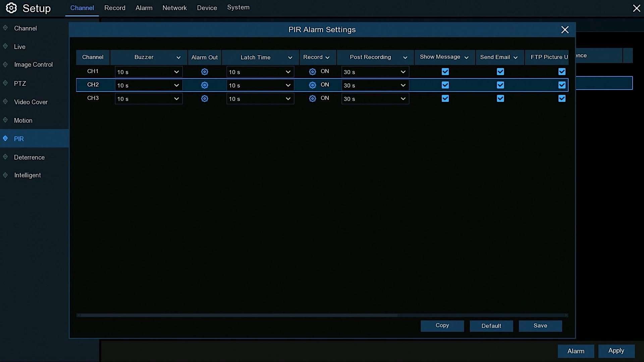Switch to the Network tab
Viewport: 644px width, 362px height.
(x=174, y=8)
